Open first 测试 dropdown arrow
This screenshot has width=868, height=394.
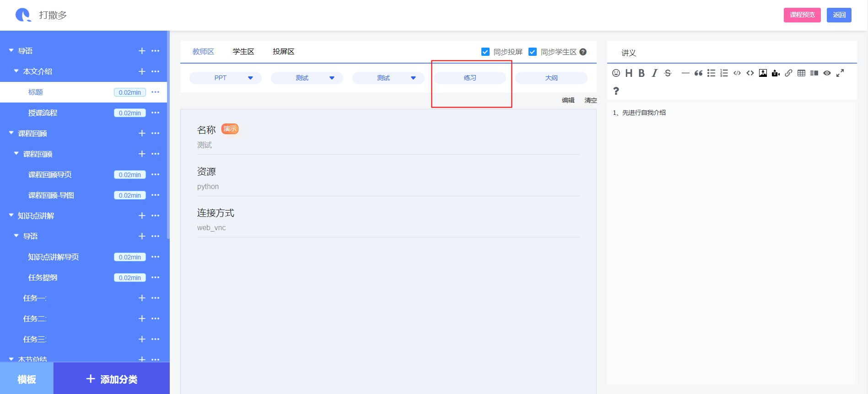coord(332,78)
